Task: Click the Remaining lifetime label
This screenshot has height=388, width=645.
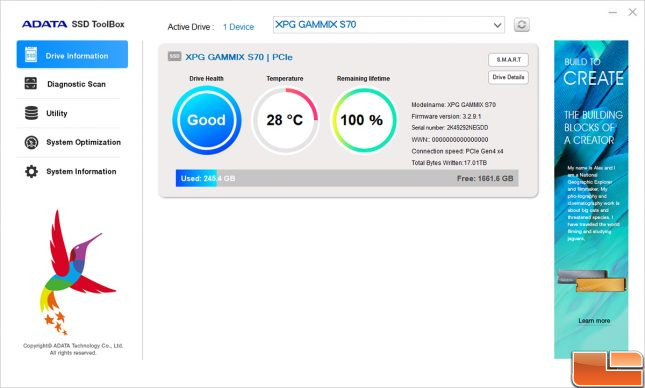Action: pos(363,79)
